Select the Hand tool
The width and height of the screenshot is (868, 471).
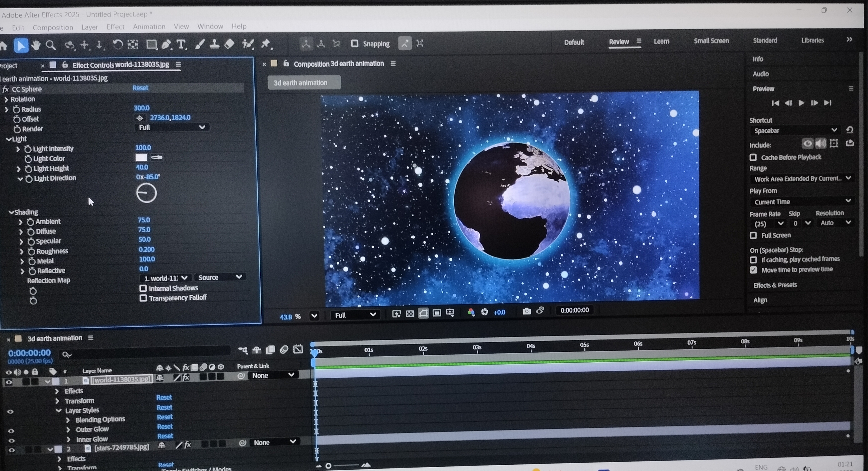[x=36, y=45]
